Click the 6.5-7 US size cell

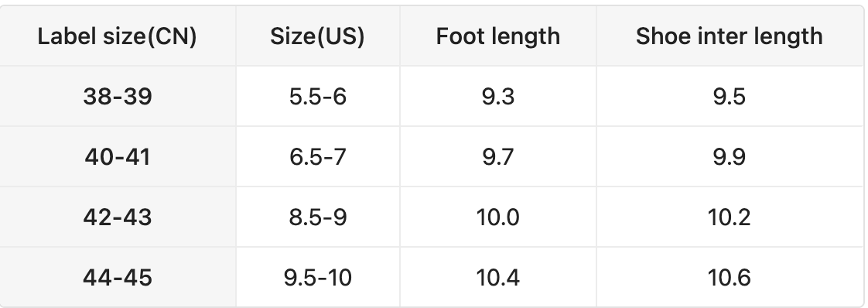coord(318,157)
